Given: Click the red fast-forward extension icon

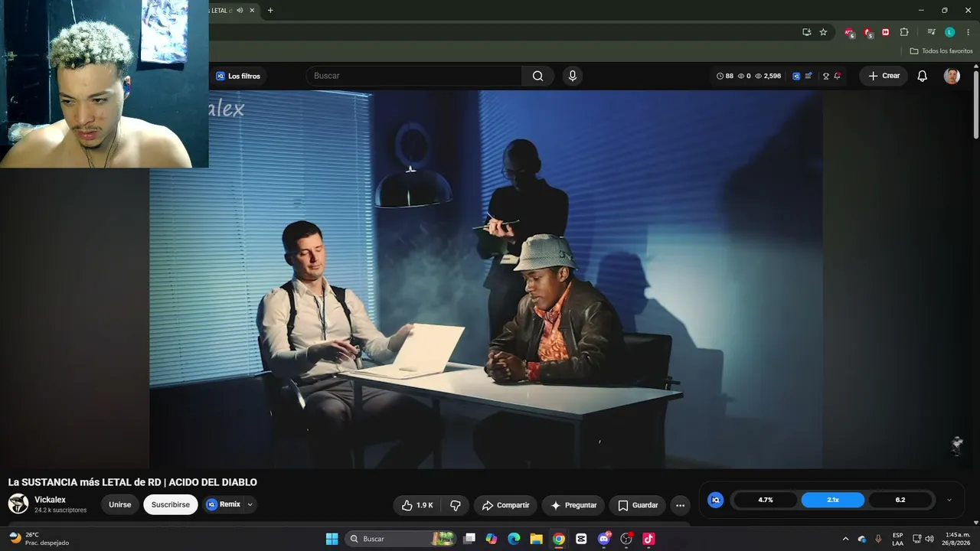Looking at the screenshot, I should pos(886,32).
